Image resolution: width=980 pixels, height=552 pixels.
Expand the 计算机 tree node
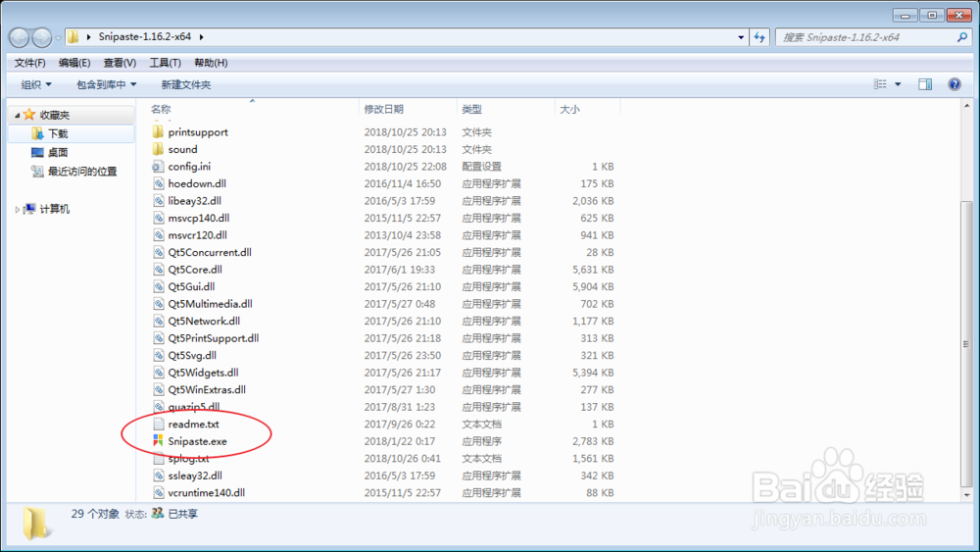(17, 210)
